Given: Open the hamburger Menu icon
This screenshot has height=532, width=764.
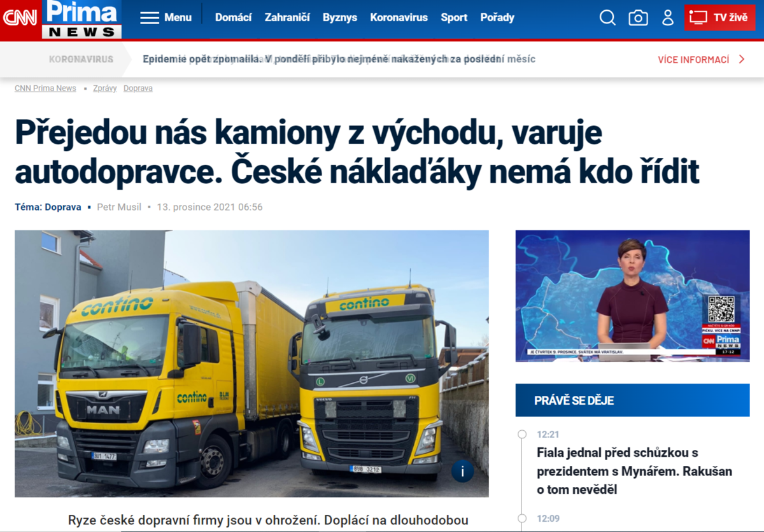Looking at the screenshot, I should pyautogui.click(x=150, y=18).
